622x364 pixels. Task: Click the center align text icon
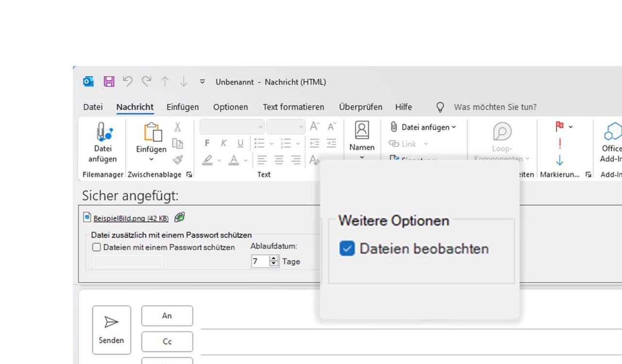(x=279, y=159)
